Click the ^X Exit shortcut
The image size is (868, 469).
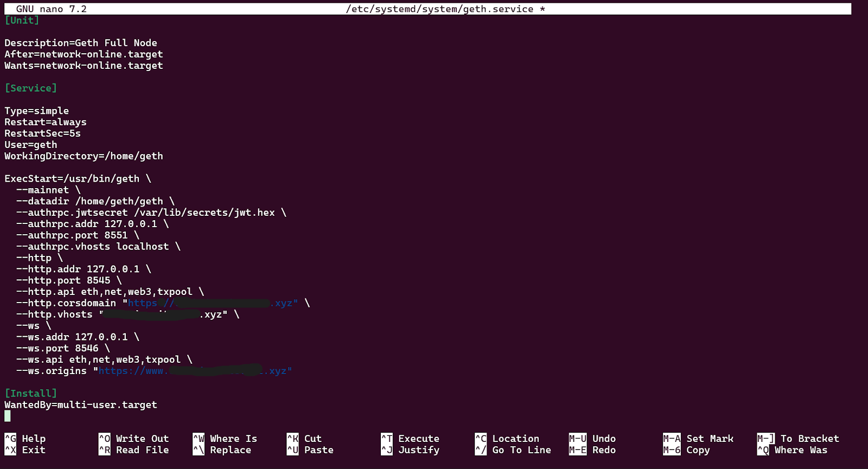(25, 450)
